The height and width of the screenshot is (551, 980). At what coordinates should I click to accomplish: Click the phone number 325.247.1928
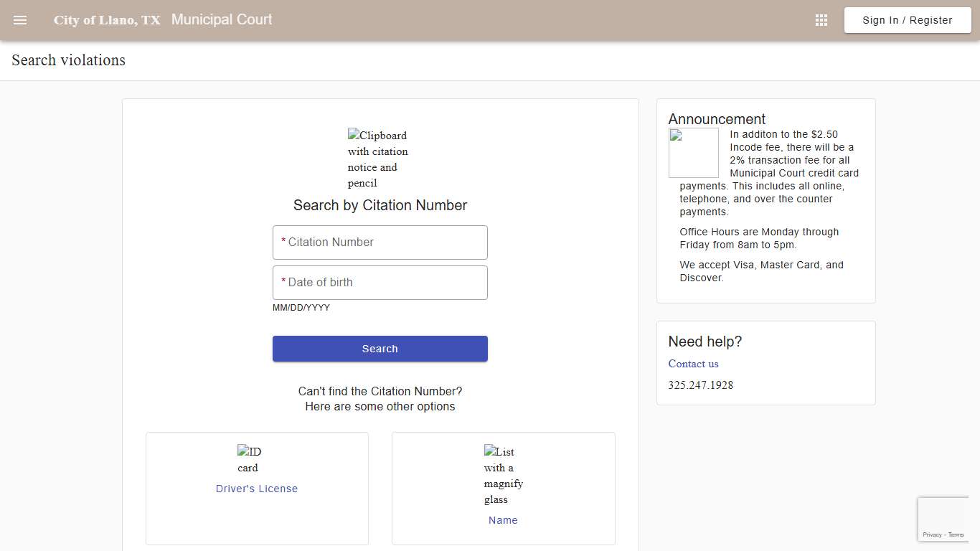(700, 385)
